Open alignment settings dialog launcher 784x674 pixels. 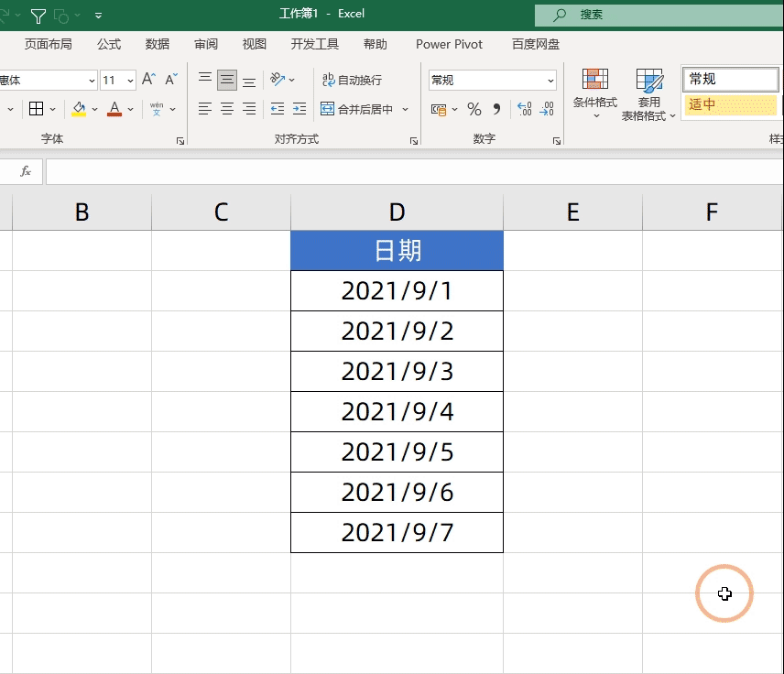413,141
